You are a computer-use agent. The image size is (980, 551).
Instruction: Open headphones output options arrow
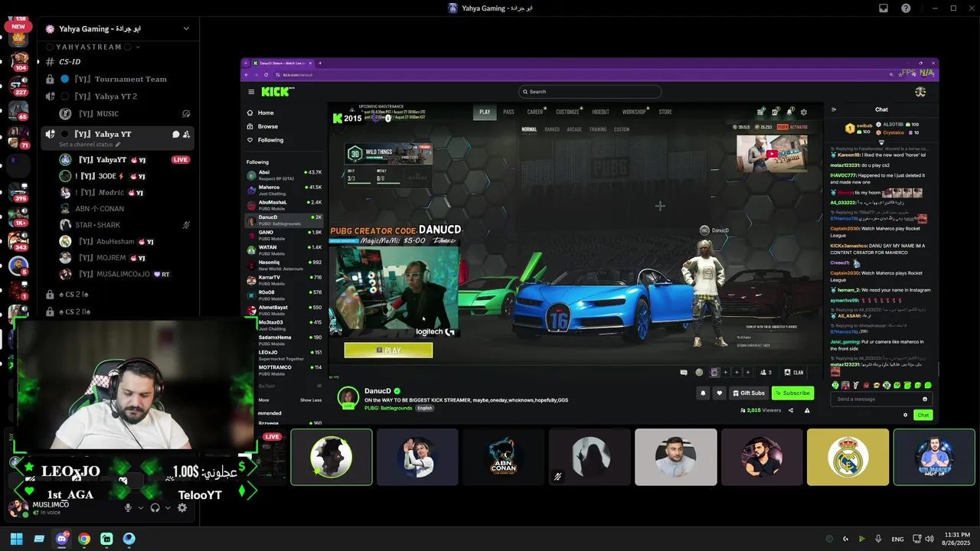167,508
